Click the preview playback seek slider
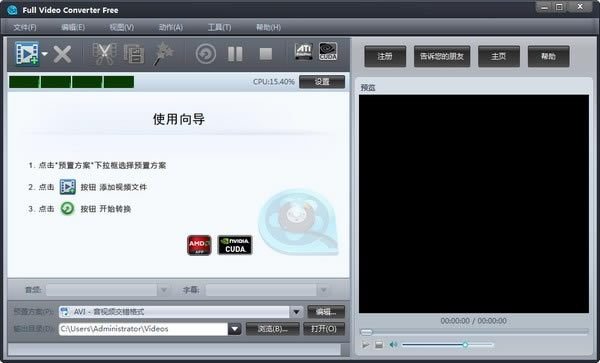The width and height of the screenshot is (600, 363). pyautogui.click(x=474, y=332)
